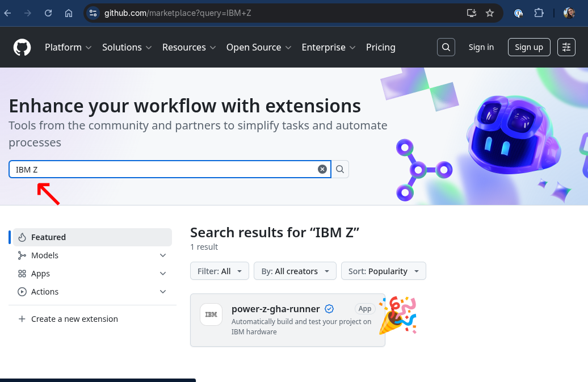588x382 pixels.
Task: Click the 'Search results for “IBM Z”' heading
Action: pyautogui.click(x=275, y=232)
